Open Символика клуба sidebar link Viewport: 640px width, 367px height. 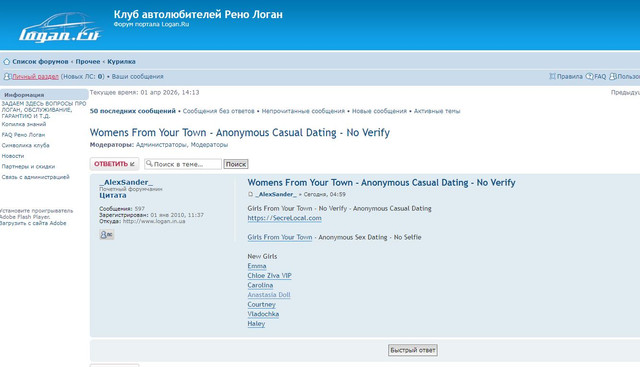click(x=25, y=145)
